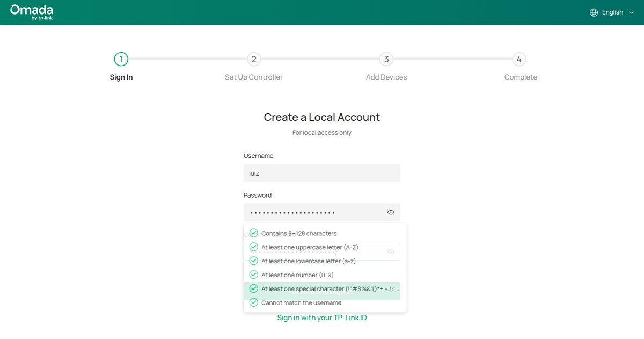Click the Complete step label
The height and width of the screenshot is (339, 644).
[521, 77]
